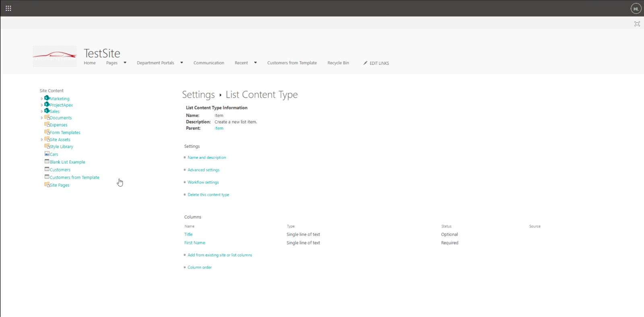Click the Expenses library icon
Image resolution: width=644 pixels, height=317 pixels.
click(47, 124)
